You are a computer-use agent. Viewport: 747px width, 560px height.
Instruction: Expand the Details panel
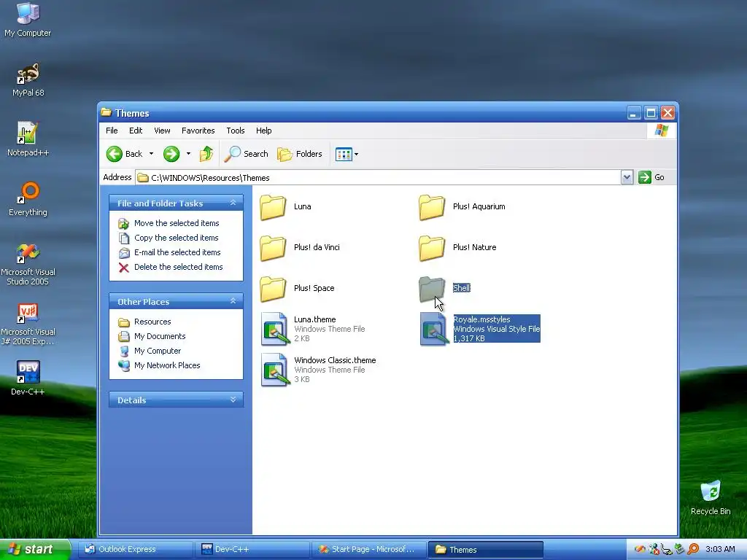[233, 400]
